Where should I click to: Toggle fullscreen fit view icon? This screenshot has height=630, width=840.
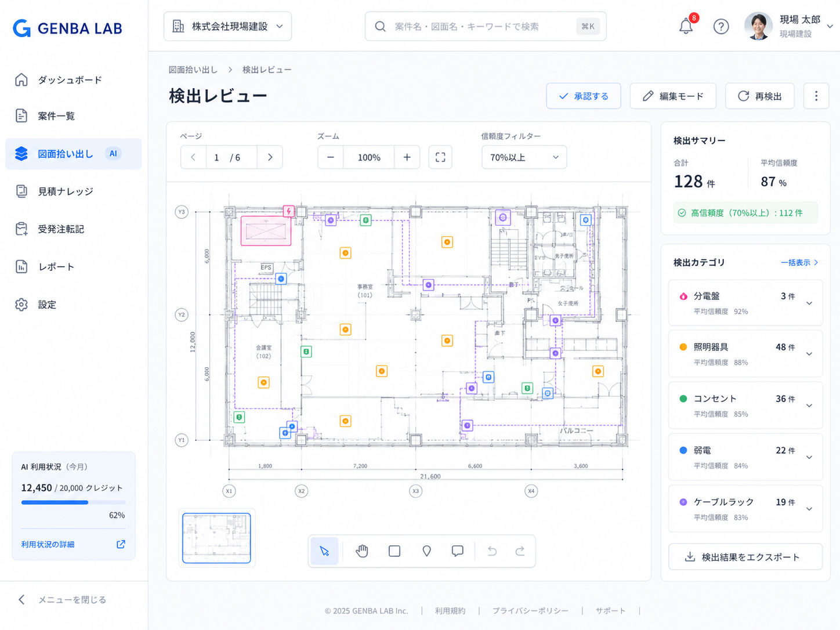440,157
